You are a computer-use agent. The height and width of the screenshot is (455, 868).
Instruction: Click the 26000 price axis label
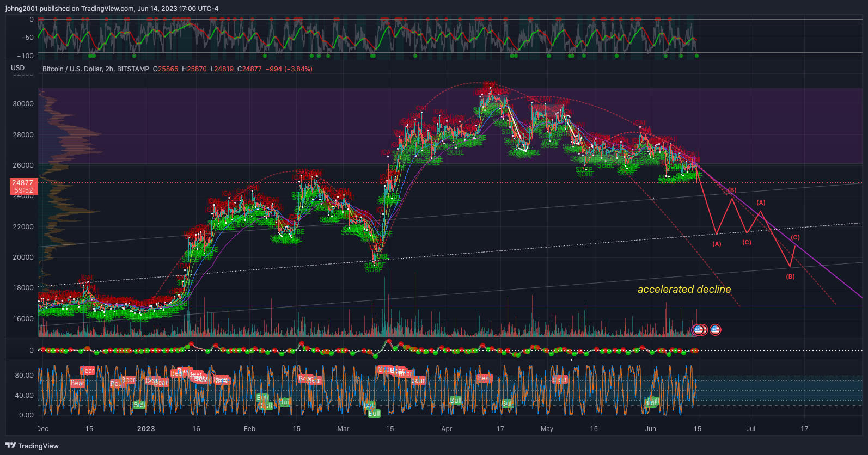pyautogui.click(x=23, y=165)
